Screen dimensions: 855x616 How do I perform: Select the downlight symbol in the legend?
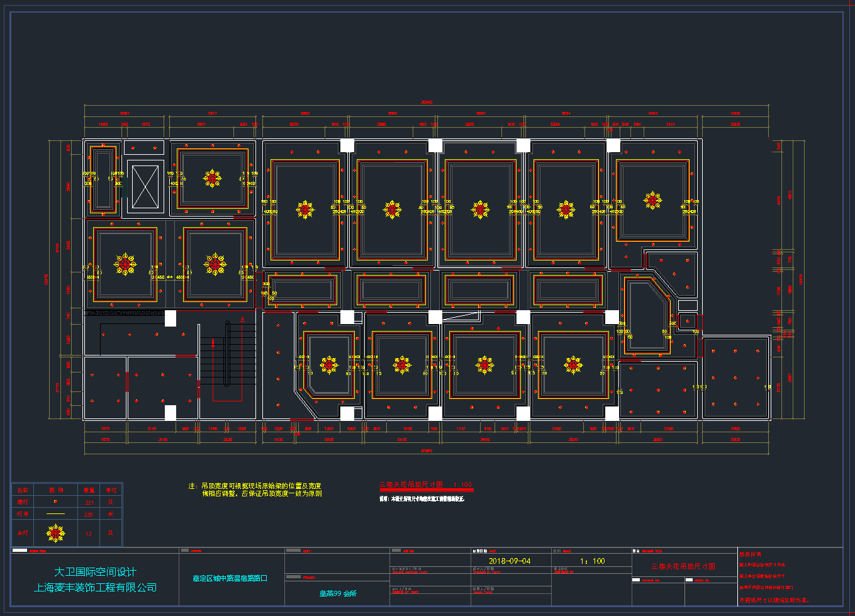[55, 501]
